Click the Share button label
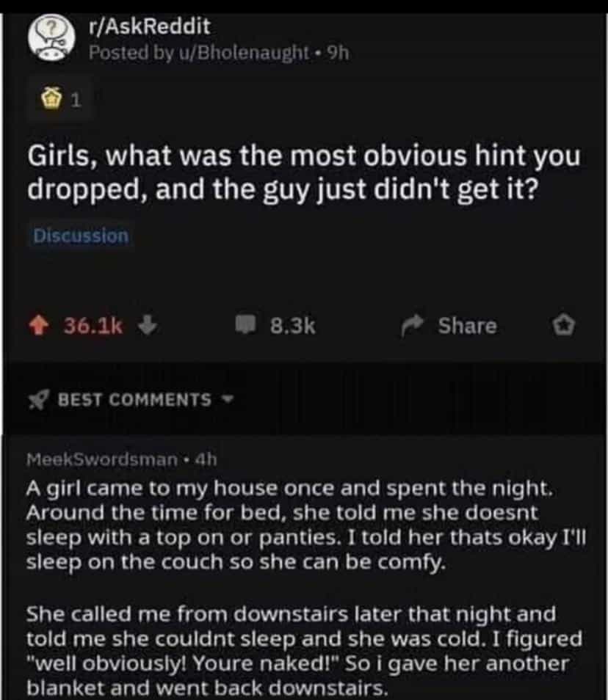 467,326
